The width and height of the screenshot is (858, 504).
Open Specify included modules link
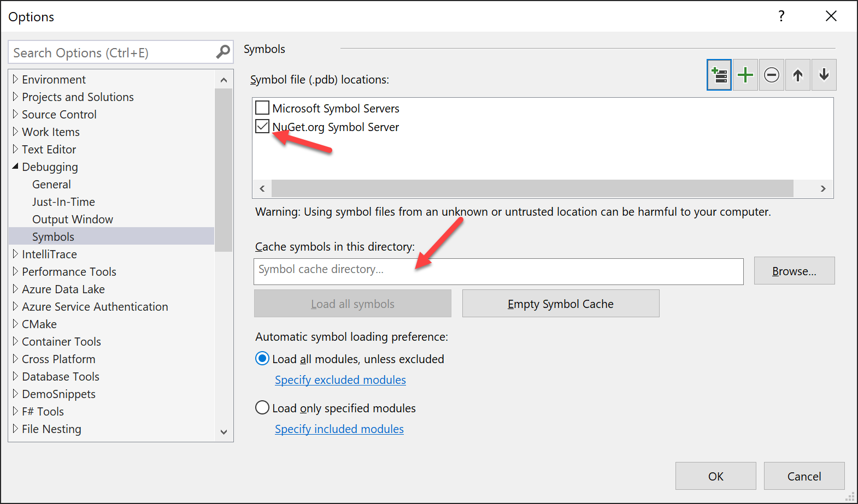339,429
